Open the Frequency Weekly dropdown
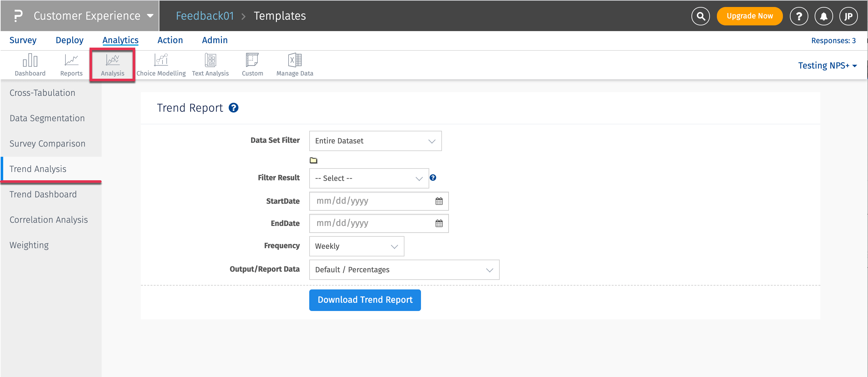This screenshot has height=377, width=868. coord(357,246)
